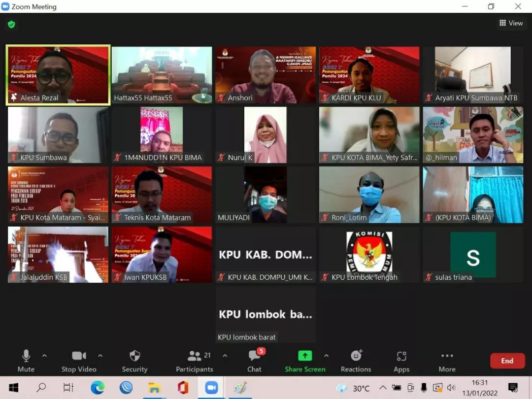Open the Security shield options
The width and height of the screenshot is (532, 399).
(134, 361)
